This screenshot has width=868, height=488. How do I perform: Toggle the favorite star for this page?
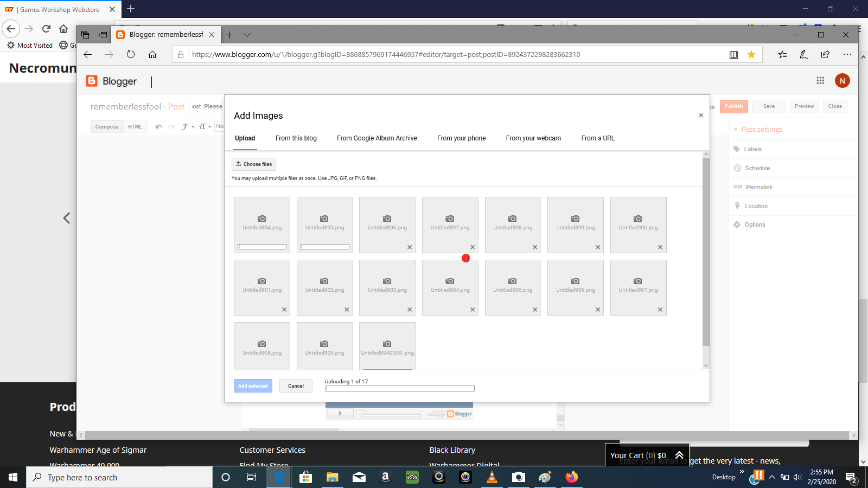pyautogui.click(x=751, y=54)
